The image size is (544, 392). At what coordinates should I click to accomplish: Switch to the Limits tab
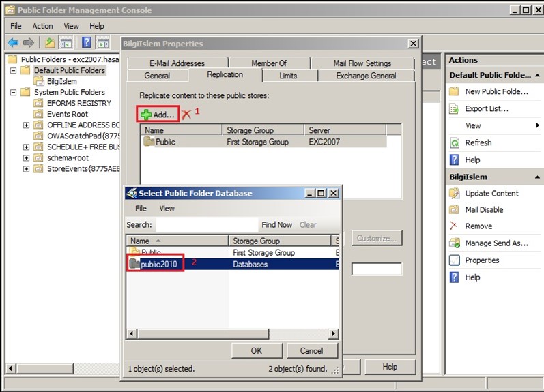(288, 76)
